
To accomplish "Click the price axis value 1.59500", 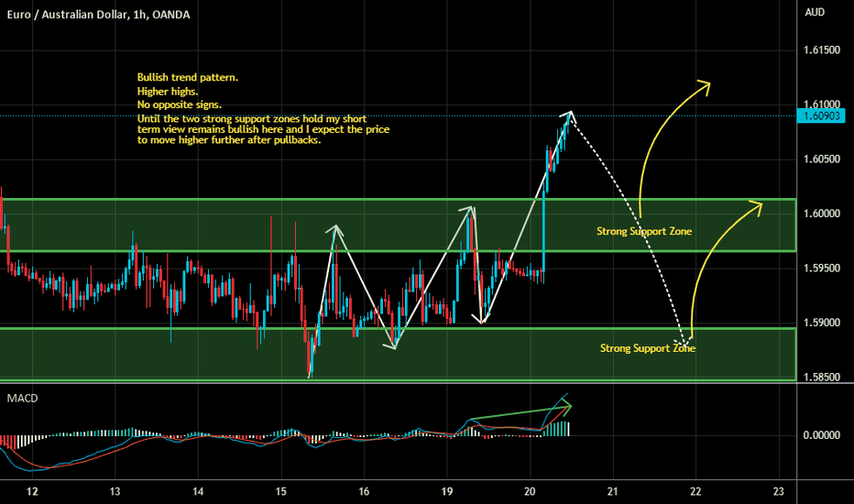I will 822,268.
